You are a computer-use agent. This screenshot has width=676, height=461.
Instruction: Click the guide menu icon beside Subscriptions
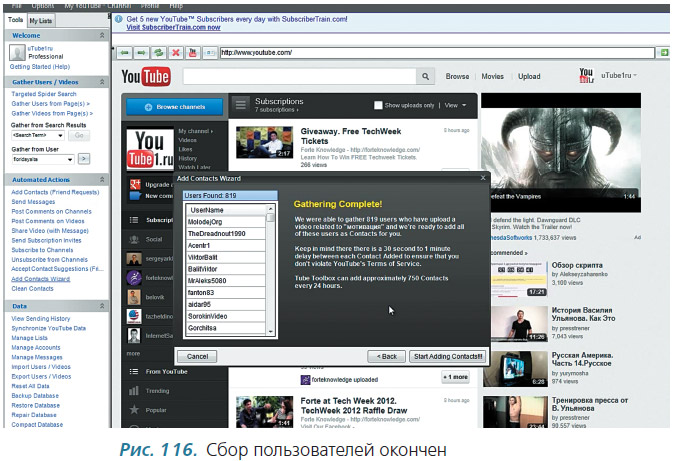(x=241, y=104)
